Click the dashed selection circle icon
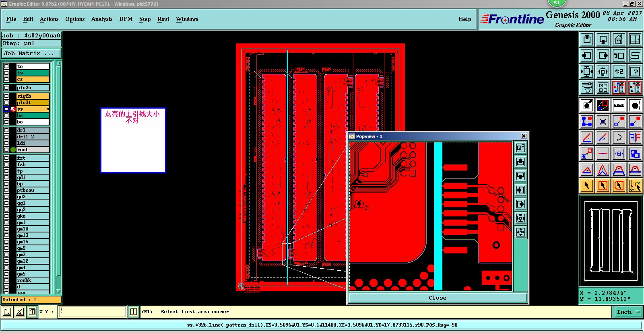This screenshot has height=333, width=644. pos(635,105)
